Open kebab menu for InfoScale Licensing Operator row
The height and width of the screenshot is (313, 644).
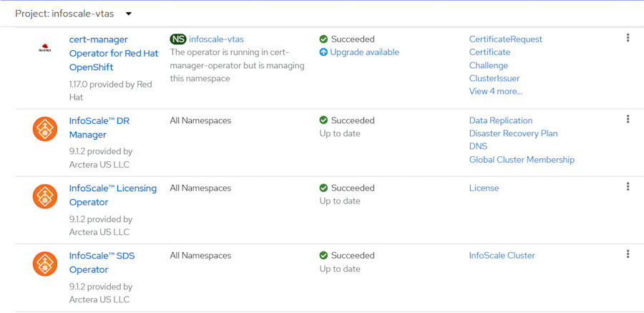(x=628, y=187)
